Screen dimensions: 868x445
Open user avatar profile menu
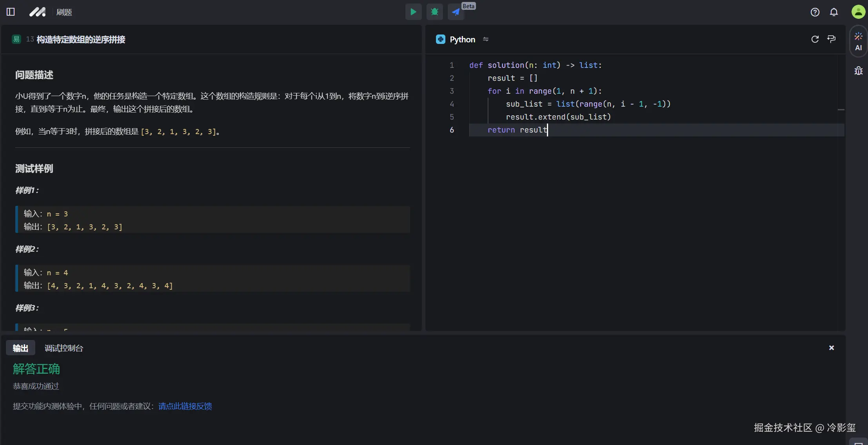pos(858,12)
